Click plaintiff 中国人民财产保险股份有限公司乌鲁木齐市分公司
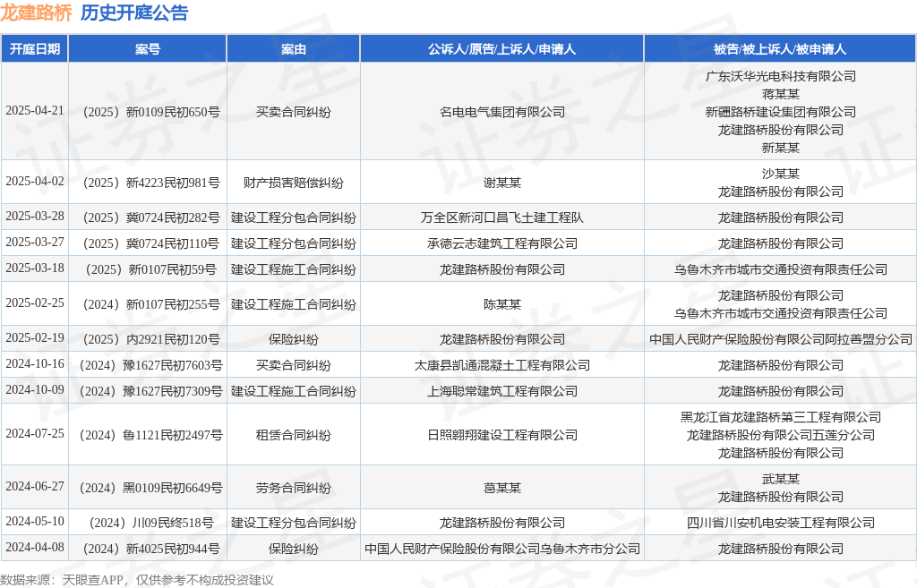The width and height of the screenshot is (917, 588). (x=501, y=549)
